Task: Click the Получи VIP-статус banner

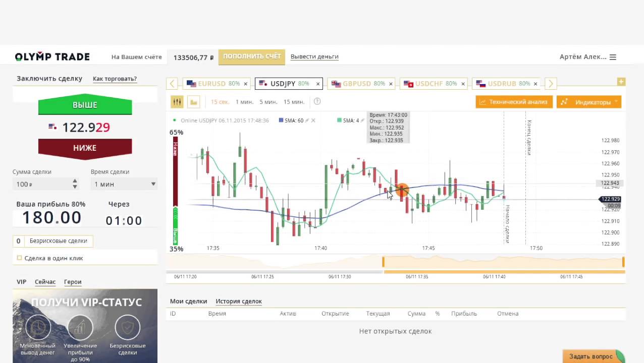Action: pos(85,326)
